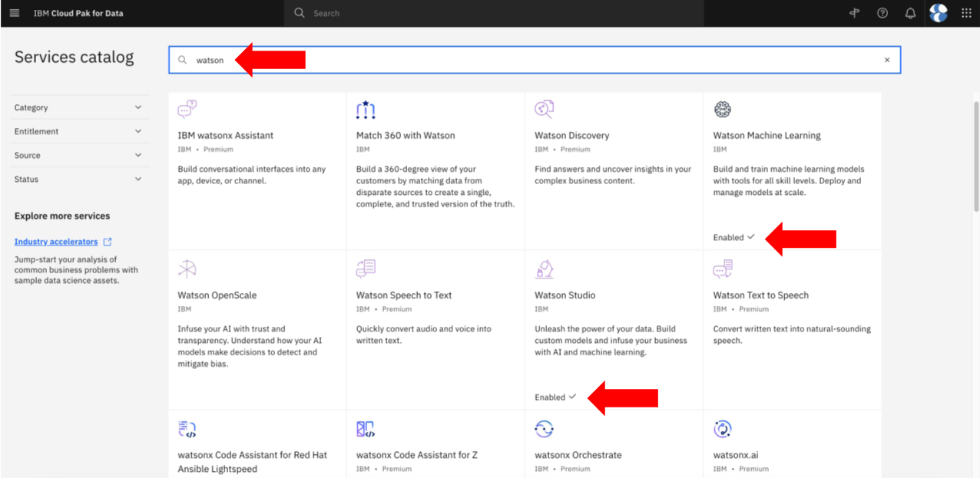
Task: Click the notifications bell icon
Action: click(910, 13)
